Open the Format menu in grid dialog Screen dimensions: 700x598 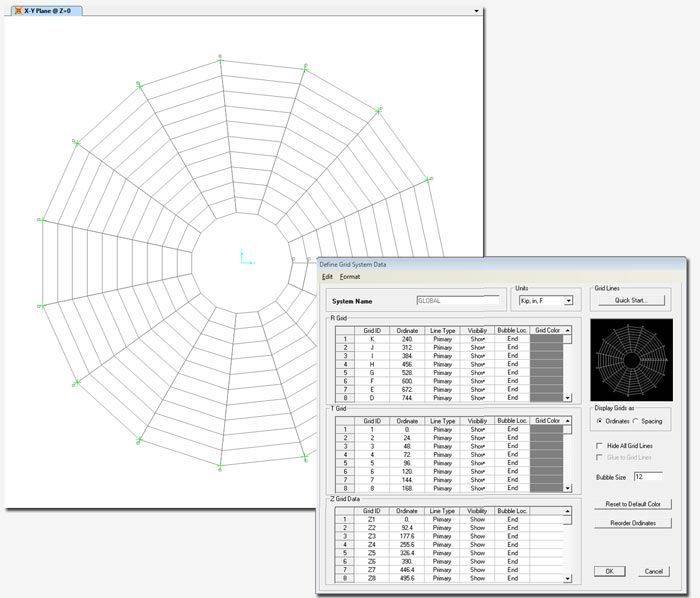coord(350,277)
